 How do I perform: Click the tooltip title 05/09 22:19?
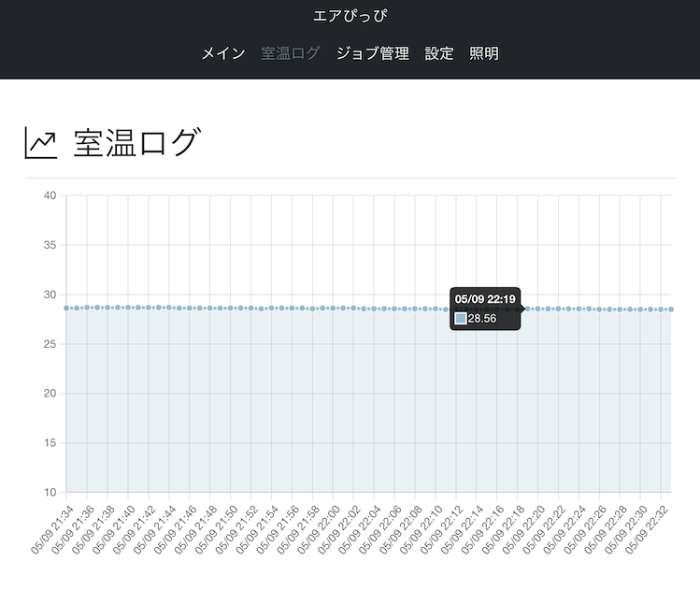485,299
